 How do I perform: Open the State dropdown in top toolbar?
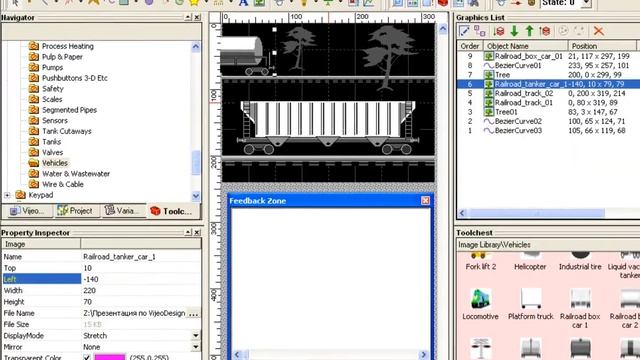pyautogui.click(x=586, y=3)
